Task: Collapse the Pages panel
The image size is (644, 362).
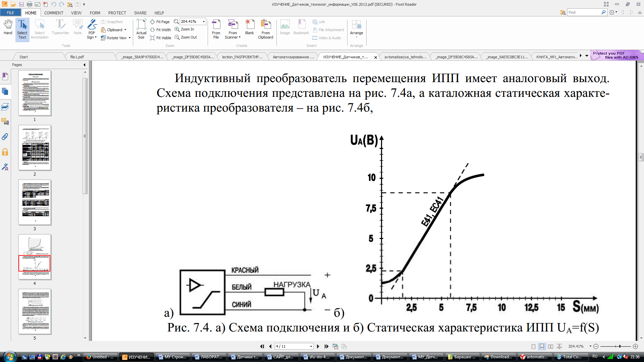Action: (85, 65)
